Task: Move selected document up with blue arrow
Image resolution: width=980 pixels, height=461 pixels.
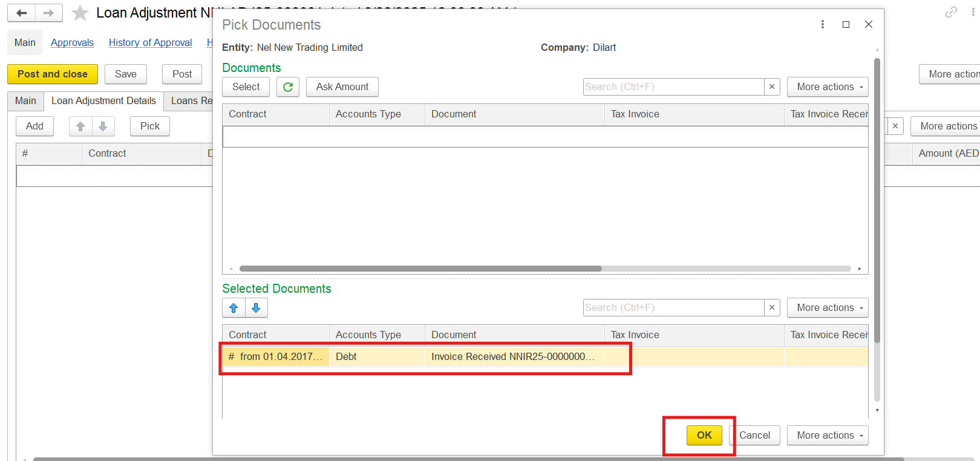Action: pyautogui.click(x=234, y=308)
